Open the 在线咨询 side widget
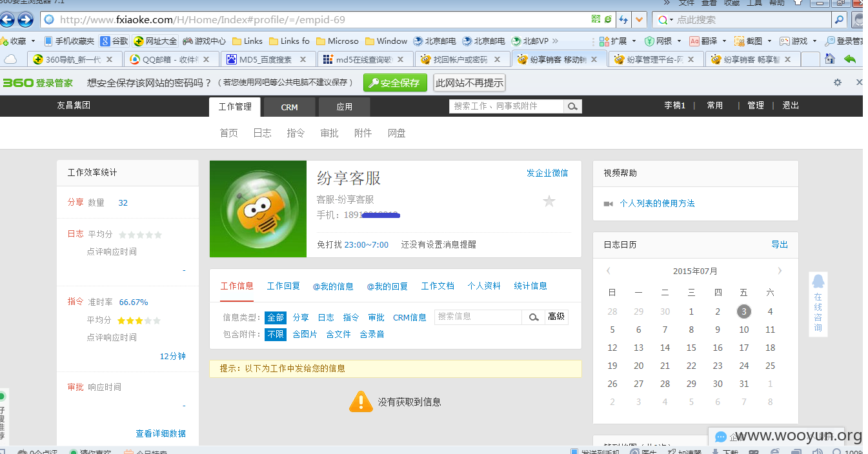 tap(818, 304)
